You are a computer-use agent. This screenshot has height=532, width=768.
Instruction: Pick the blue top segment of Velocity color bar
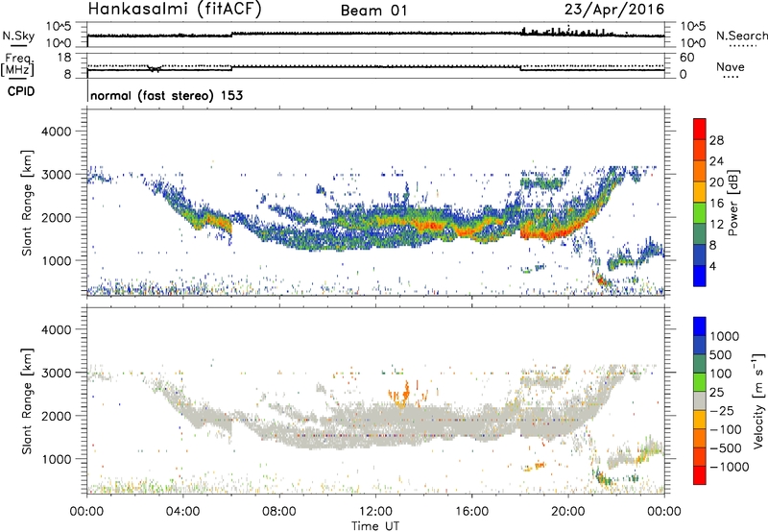(700, 326)
